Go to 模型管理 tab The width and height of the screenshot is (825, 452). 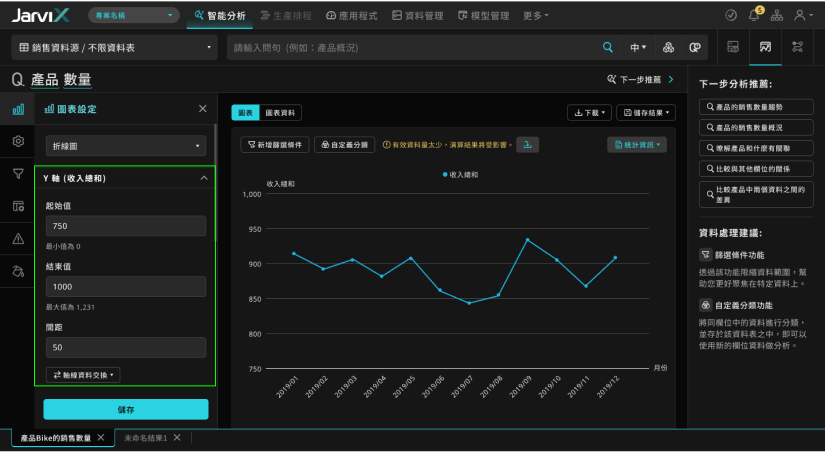[484, 16]
